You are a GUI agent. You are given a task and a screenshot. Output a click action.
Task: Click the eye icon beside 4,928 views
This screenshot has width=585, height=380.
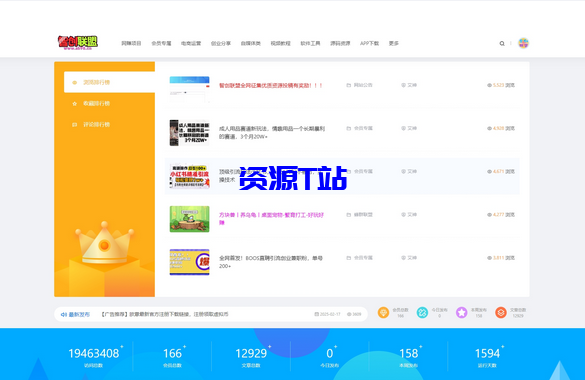(x=489, y=129)
